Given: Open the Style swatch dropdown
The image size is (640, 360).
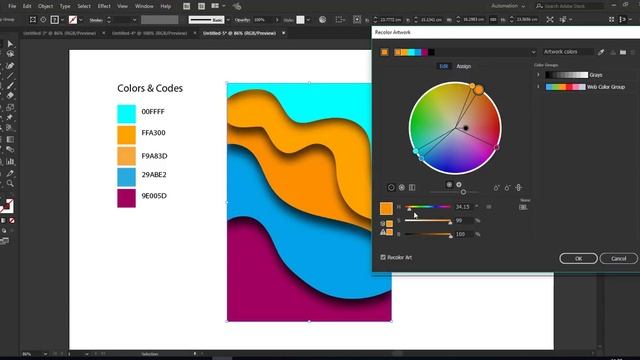Looking at the screenshot, I should (x=308, y=20).
